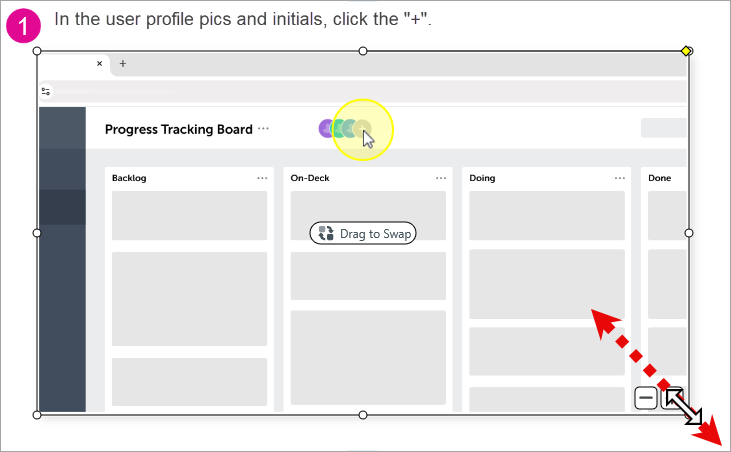Image resolution: width=731 pixels, height=452 pixels.
Task: Click the top-center resize handle
Action: (363, 50)
